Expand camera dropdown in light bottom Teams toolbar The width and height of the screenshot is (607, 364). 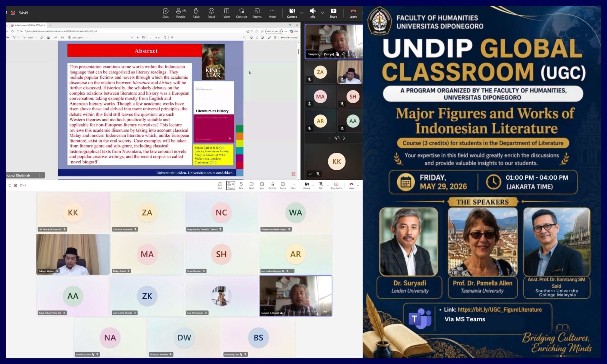(313, 185)
